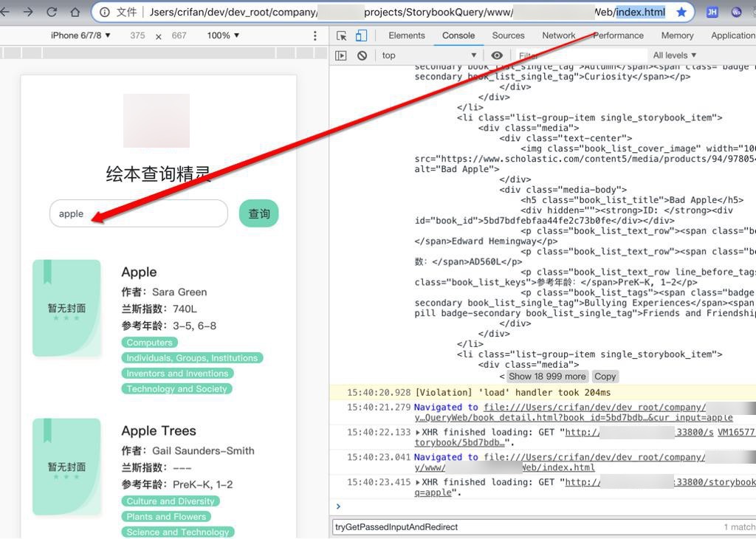The width and height of the screenshot is (756, 539).
Task: Click the 绘本查询精灵 heading
Action: (x=158, y=174)
